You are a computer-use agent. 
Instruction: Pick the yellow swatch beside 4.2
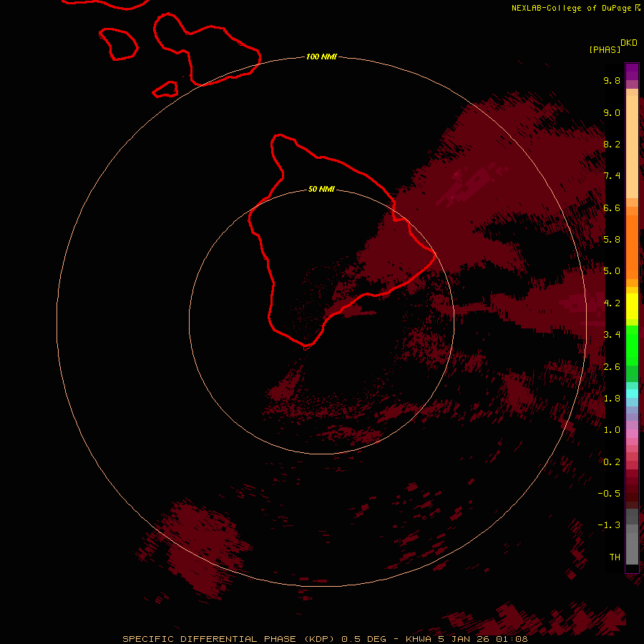[x=632, y=305]
